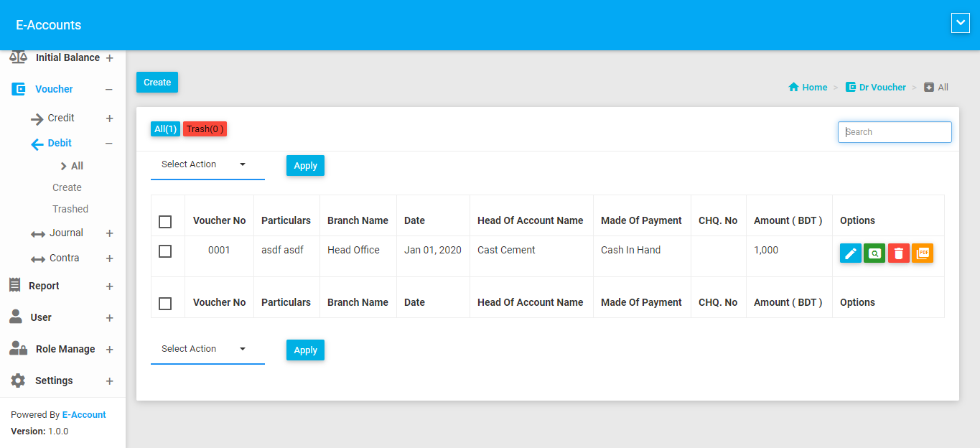The height and width of the screenshot is (448, 980).
Task: Click the Search input field
Action: [895, 132]
